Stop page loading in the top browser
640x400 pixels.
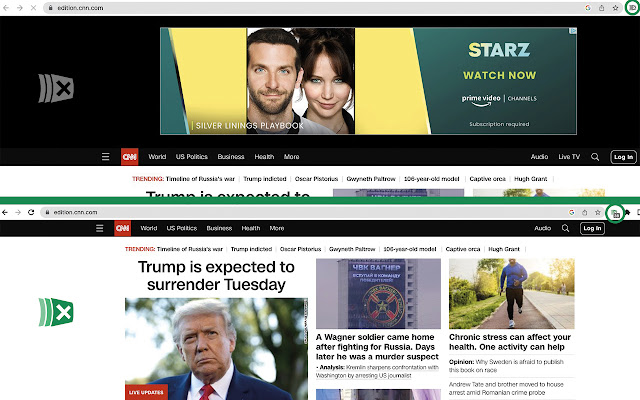(33, 8)
